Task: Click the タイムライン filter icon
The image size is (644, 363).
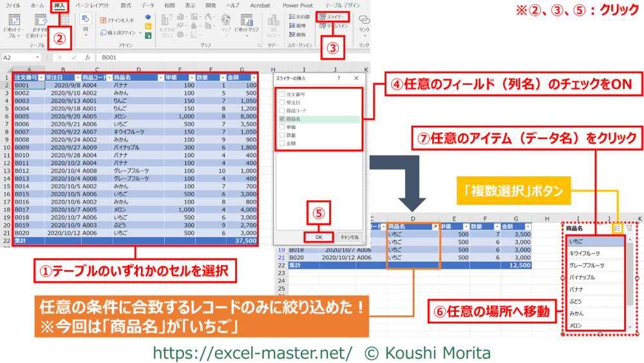Action: (x=323, y=26)
